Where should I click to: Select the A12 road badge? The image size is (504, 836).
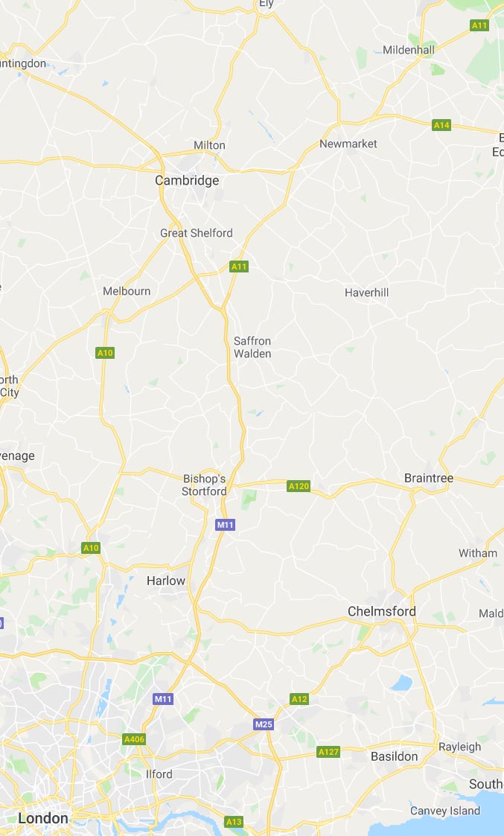click(x=299, y=699)
